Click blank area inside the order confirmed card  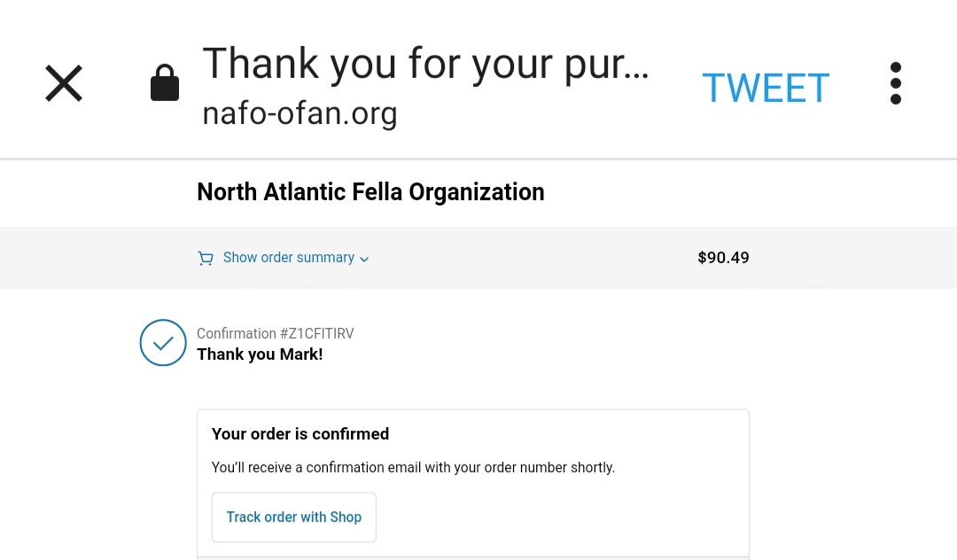click(562, 517)
